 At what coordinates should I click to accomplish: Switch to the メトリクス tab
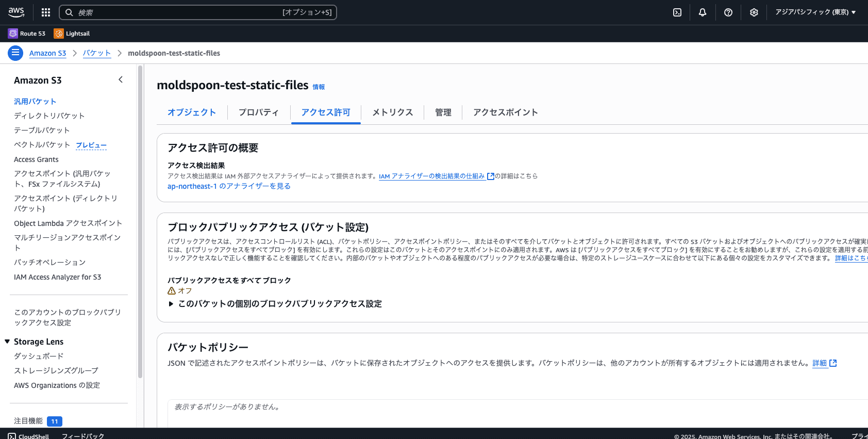click(393, 112)
